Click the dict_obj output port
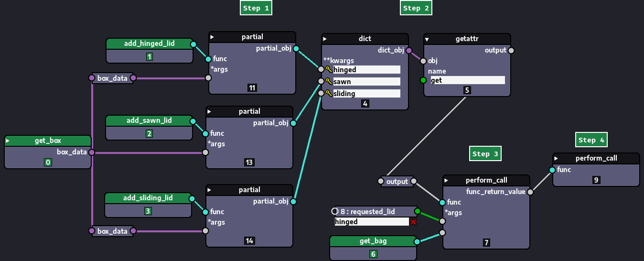 pos(408,50)
